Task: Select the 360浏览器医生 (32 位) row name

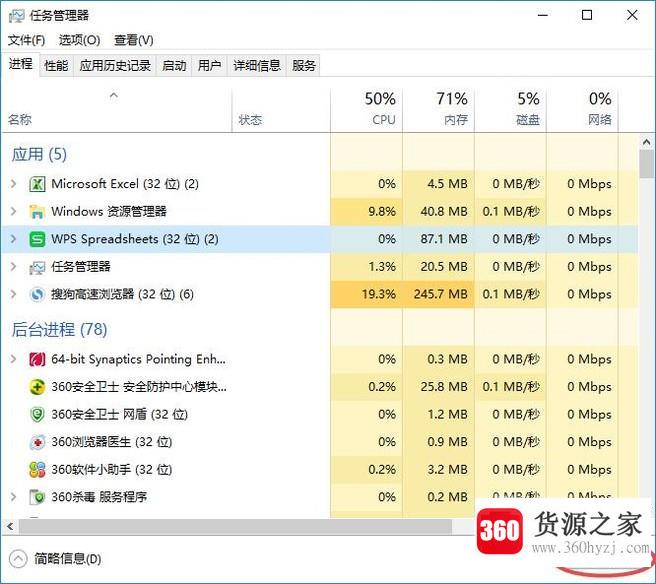Action: pyautogui.click(x=112, y=442)
